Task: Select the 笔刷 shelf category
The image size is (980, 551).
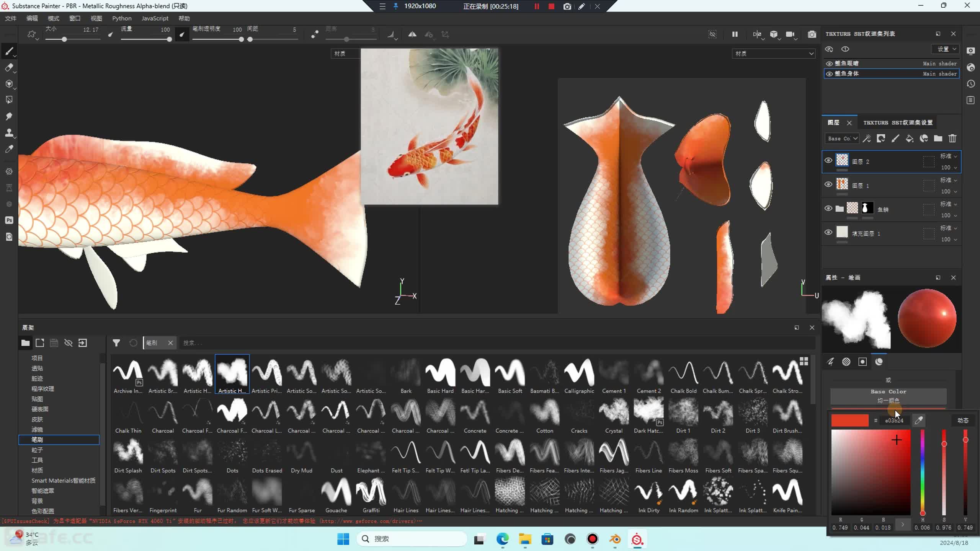Action: coord(59,440)
